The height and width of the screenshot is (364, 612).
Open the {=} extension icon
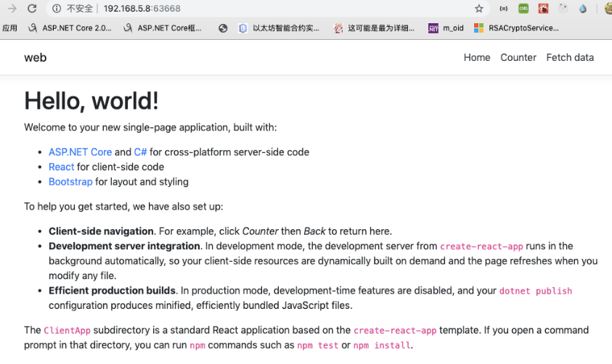click(504, 8)
